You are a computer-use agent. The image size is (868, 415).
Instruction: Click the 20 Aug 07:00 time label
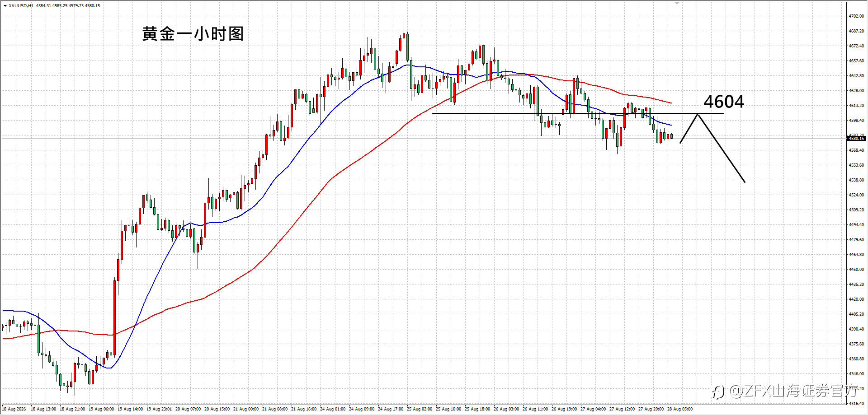point(188,409)
